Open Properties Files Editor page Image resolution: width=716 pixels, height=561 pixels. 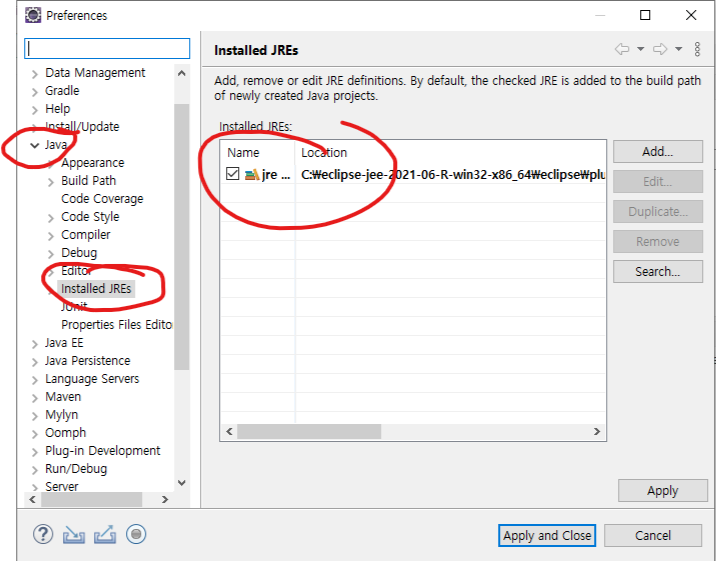coord(117,325)
